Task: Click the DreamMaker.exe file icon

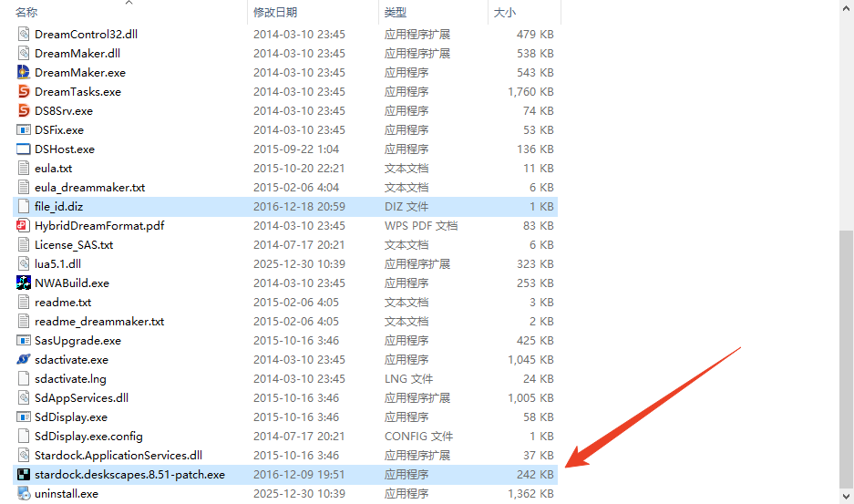Action: [x=25, y=73]
